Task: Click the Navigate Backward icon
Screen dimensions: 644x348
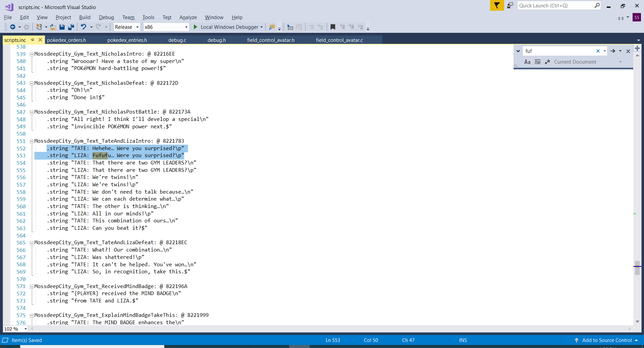Action: coord(13,27)
